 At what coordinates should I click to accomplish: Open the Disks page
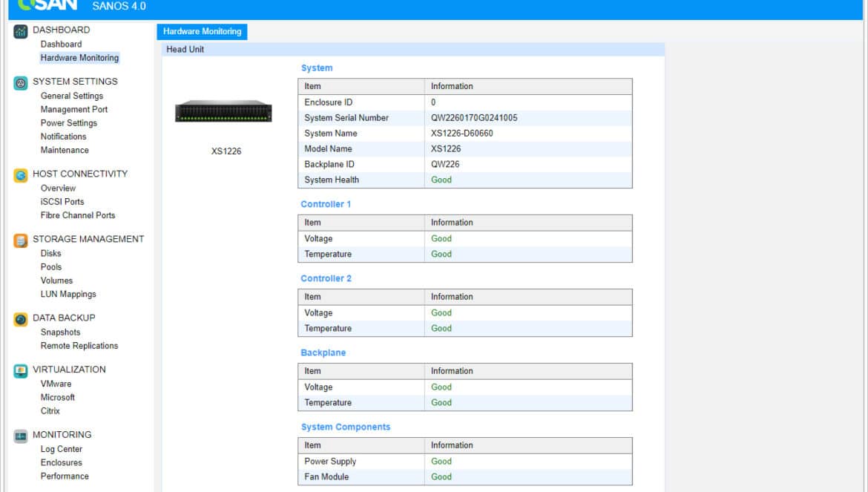click(x=50, y=254)
